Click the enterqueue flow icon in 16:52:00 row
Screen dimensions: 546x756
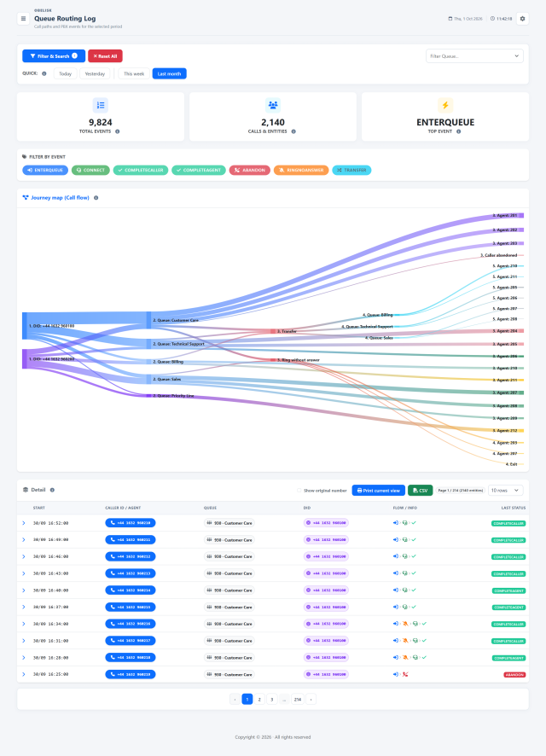click(x=396, y=523)
